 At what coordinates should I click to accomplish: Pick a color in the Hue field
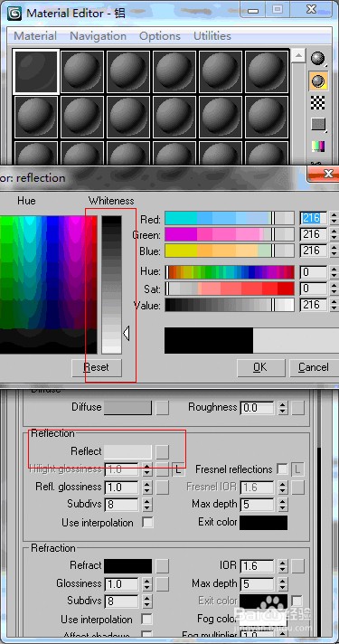pos(49,285)
